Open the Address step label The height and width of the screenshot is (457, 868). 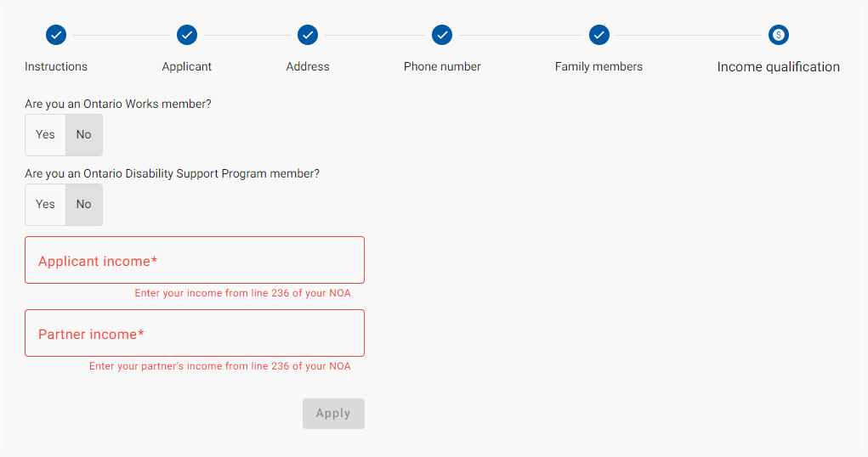(x=308, y=66)
